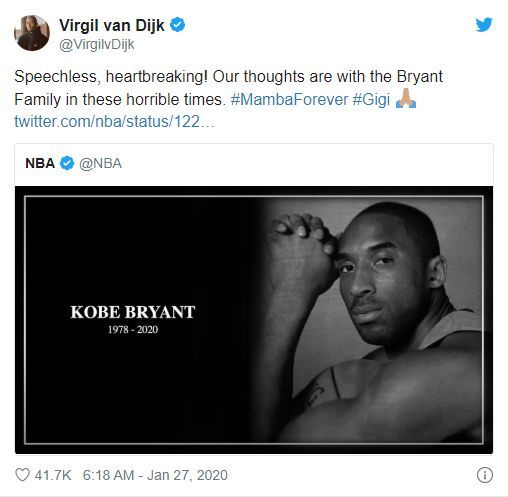Viewport: 508px width, 497px height.
Task: Click the praying hands emoji
Action: [x=406, y=99]
